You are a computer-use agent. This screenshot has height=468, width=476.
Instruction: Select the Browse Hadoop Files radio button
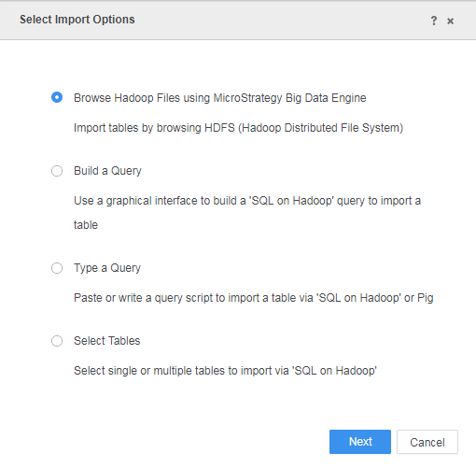57,97
